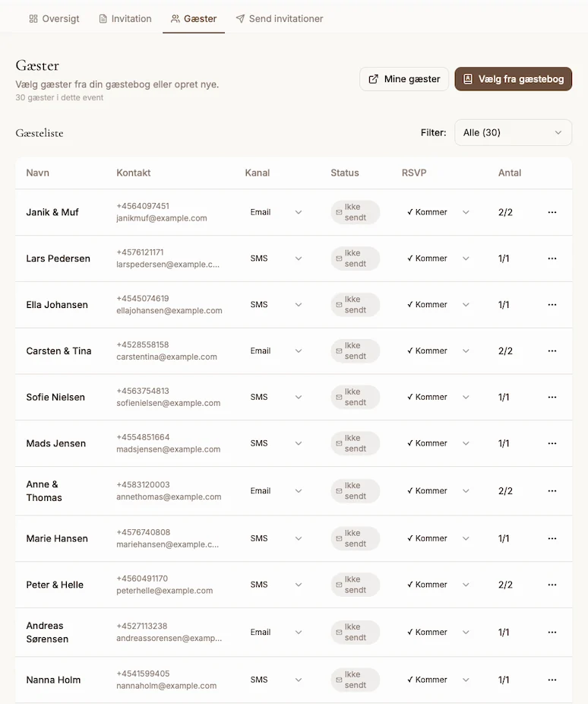Screen dimensions: 588x704
Task: Change channel dropdown for Andreas Sørensen
Action: (276, 633)
